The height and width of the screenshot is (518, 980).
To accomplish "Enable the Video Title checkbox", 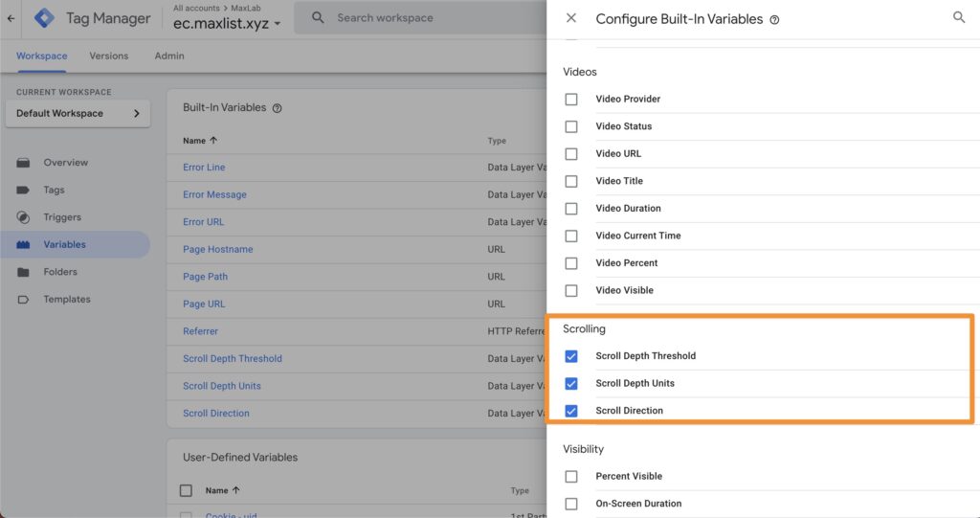I will tap(571, 181).
